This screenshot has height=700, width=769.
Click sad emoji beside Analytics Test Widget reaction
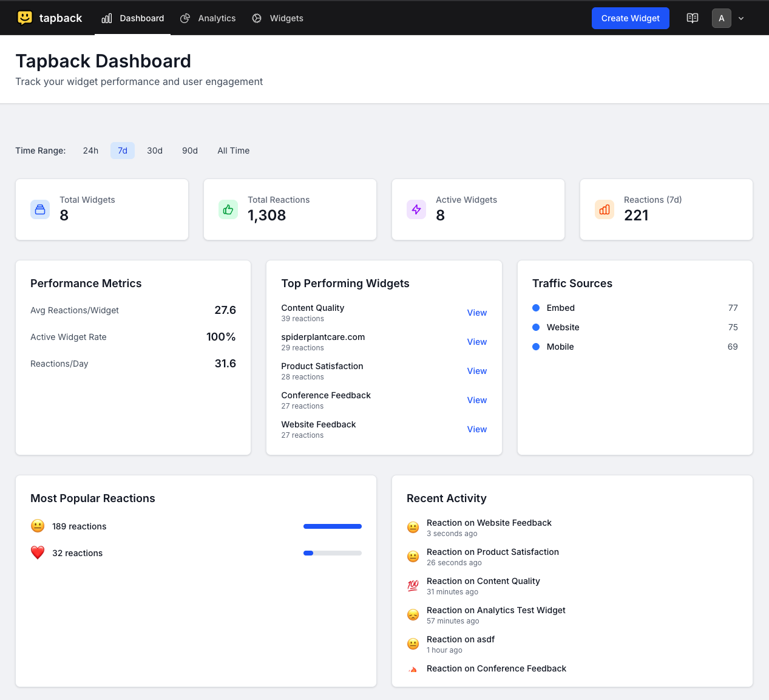[413, 615]
